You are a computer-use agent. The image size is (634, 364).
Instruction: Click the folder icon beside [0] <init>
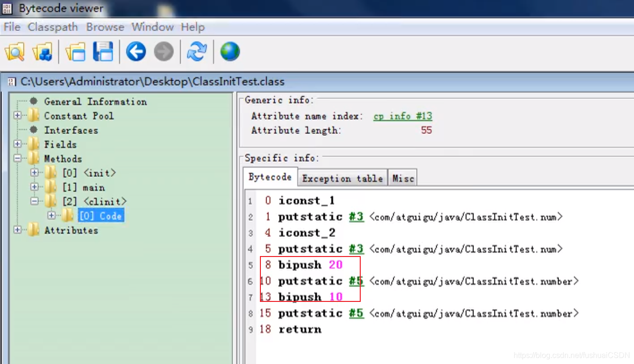[x=51, y=173]
